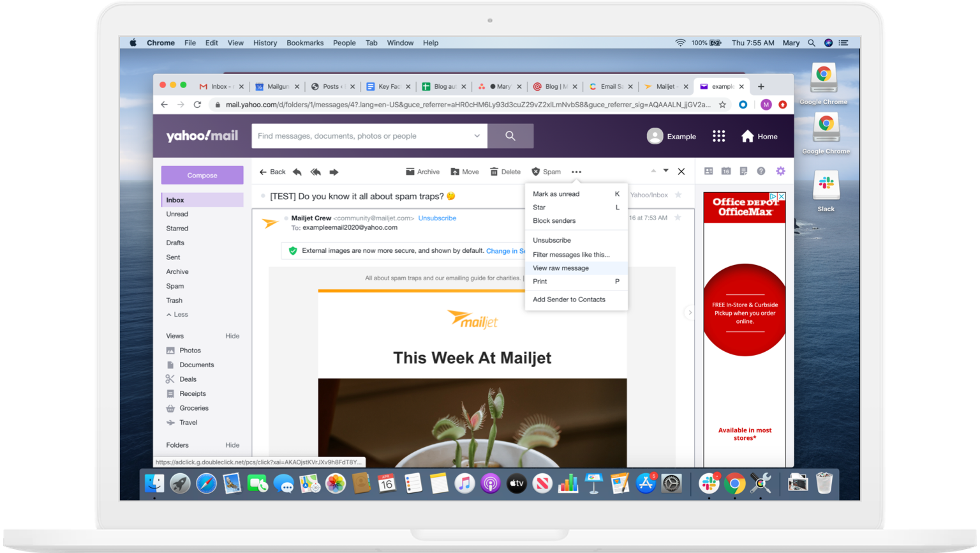Open the Drafts folder
The width and height of the screenshot is (980, 553).
(x=175, y=243)
